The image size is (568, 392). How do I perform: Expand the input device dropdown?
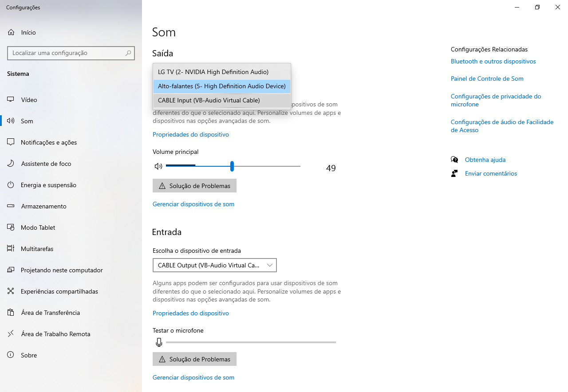click(x=214, y=265)
